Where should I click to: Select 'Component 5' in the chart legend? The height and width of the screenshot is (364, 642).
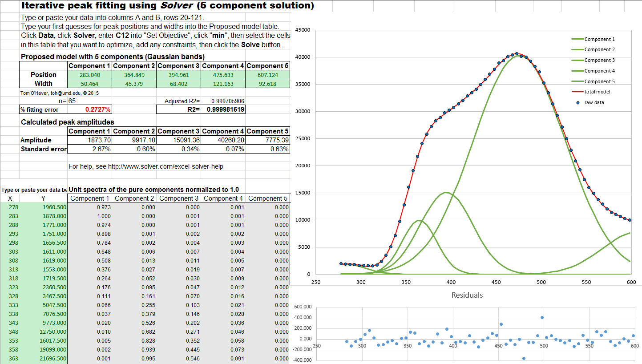tap(599, 81)
